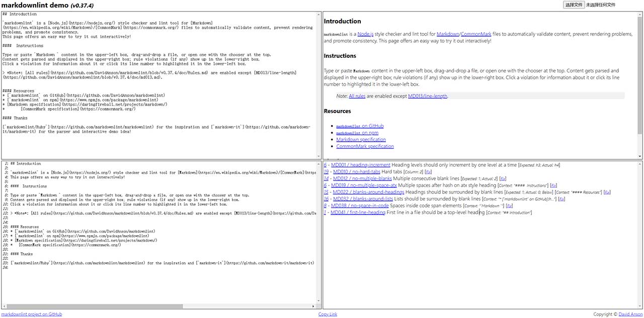Image resolution: width=644 pixels, height=318 pixels.
Task: Click the rendered preview's vertical scrollbar
Action: [x=640, y=60]
